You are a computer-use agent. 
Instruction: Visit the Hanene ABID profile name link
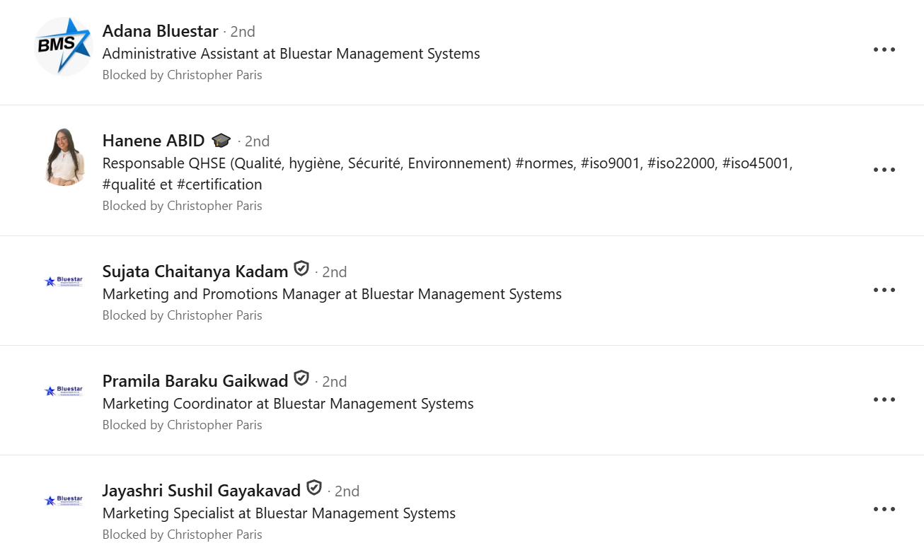tap(154, 141)
